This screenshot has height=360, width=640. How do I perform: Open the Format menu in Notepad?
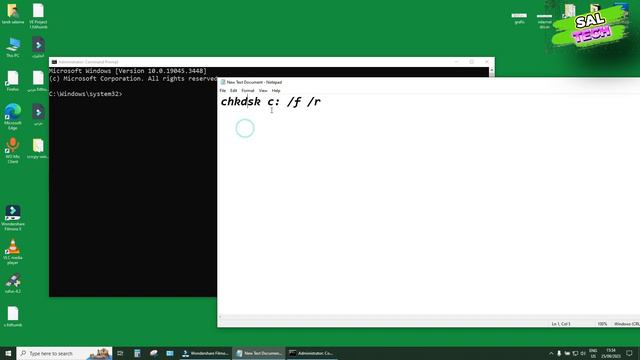coord(248,91)
